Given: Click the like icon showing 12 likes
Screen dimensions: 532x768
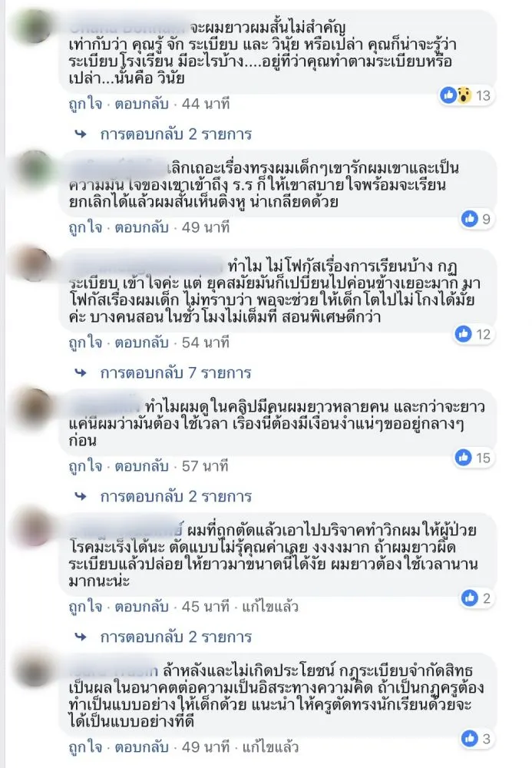Looking at the screenshot, I should [x=462, y=334].
